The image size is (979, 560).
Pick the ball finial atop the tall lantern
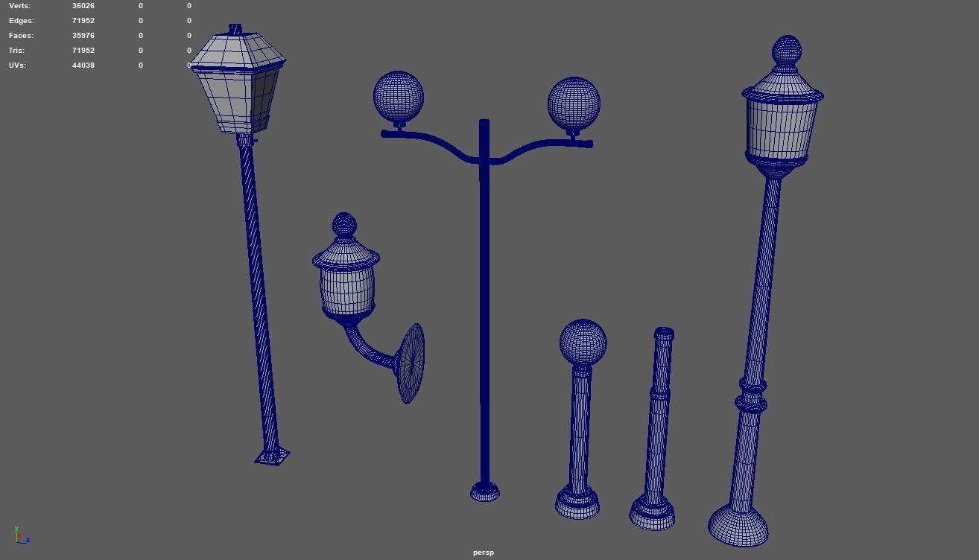coord(786,51)
